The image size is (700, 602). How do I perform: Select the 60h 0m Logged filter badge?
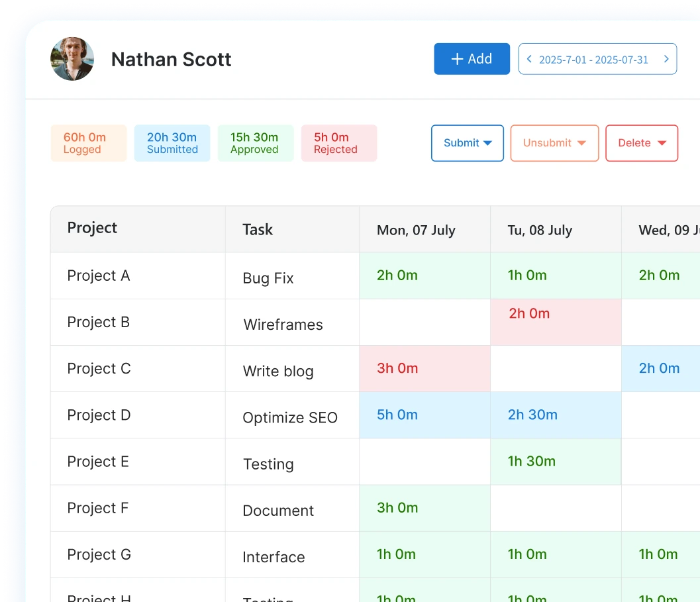[x=88, y=143]
